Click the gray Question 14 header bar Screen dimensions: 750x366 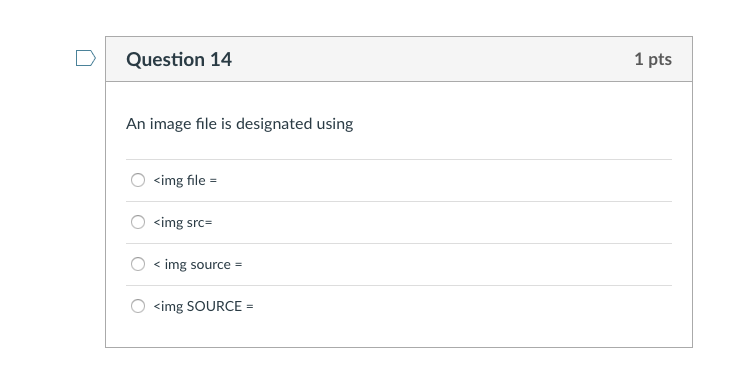399,59
